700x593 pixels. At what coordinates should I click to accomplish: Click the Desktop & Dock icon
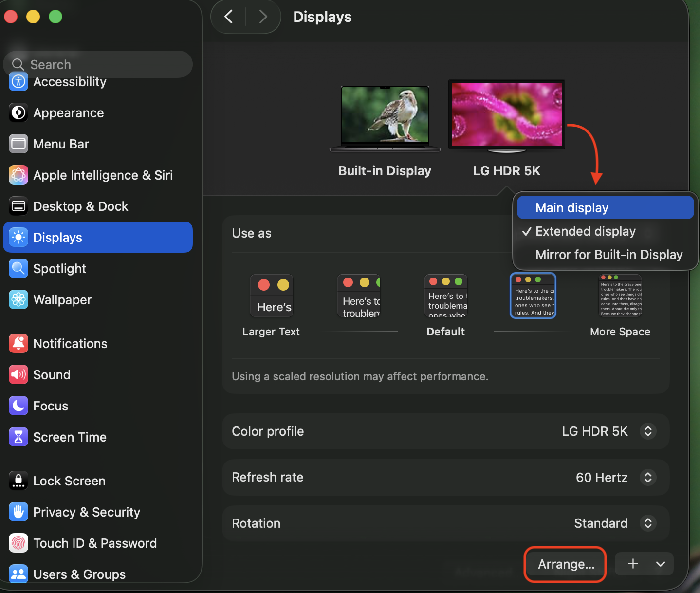[18, 206]
